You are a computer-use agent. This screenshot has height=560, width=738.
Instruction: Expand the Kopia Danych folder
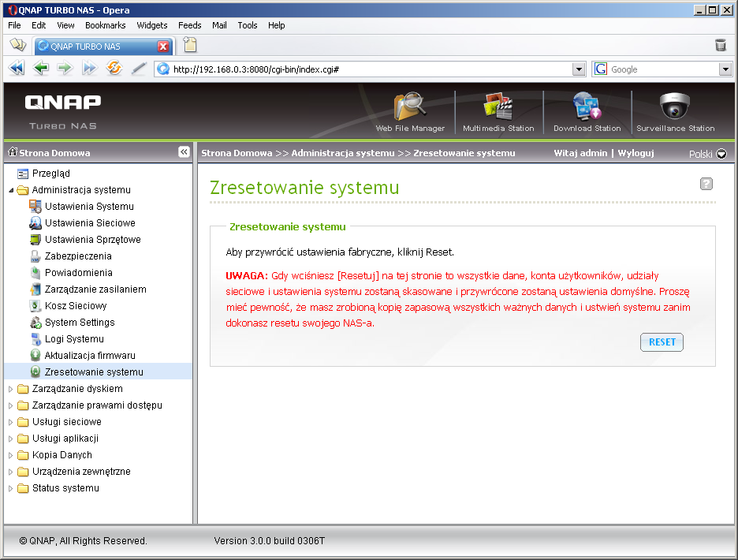coord(11,455)
